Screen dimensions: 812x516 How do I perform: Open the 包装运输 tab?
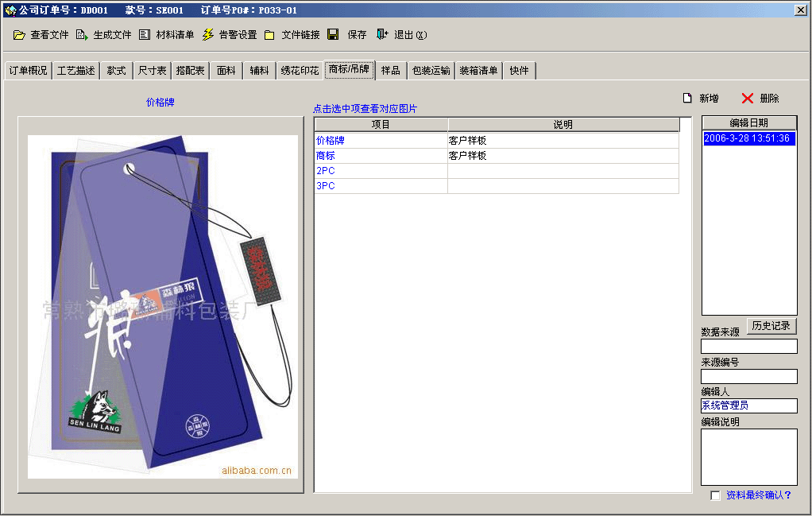coord(431,71)
